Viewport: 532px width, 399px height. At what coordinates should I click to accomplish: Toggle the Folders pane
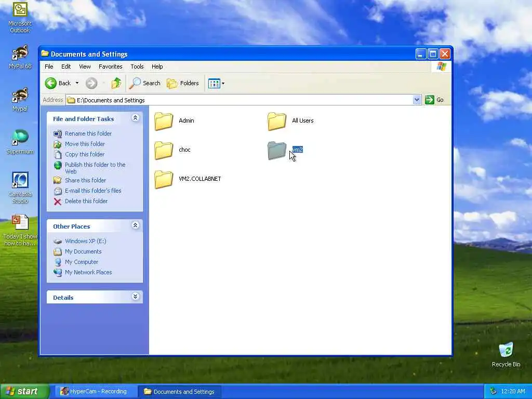coord(183,83)
